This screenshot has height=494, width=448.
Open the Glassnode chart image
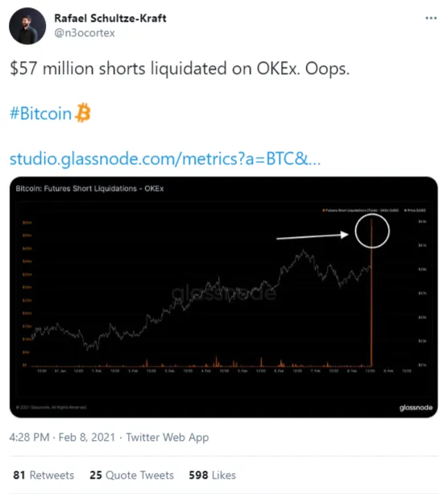pos(224,297)
